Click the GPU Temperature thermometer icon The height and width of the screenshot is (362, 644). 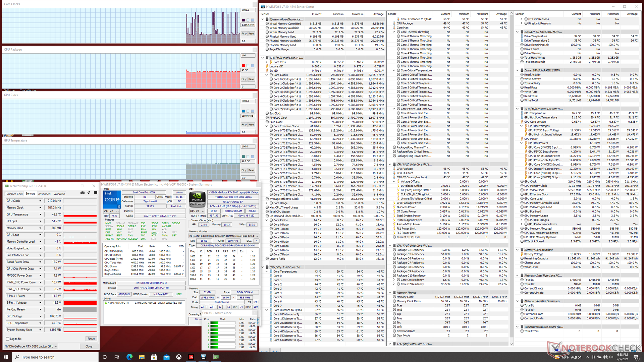[522, 113]
